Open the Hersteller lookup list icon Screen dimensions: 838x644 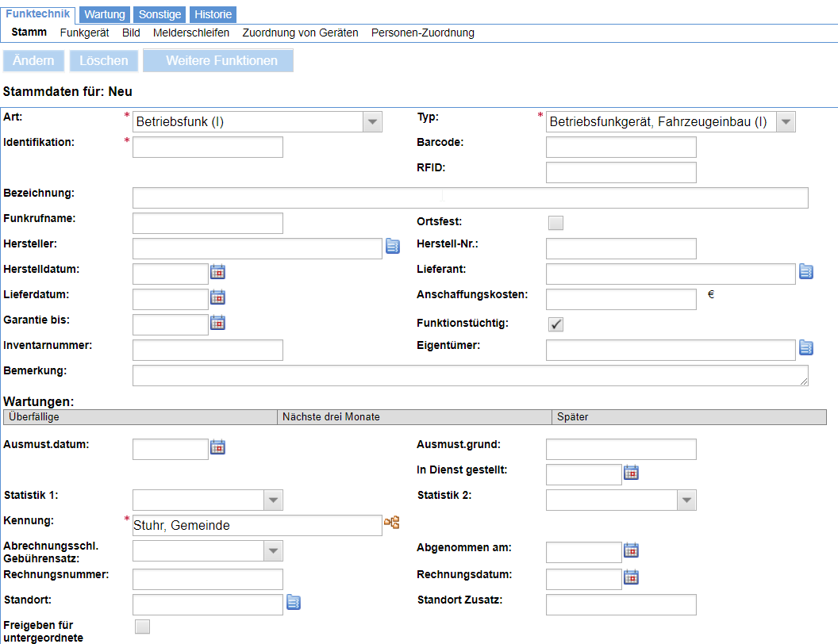[x=393, y=246]
